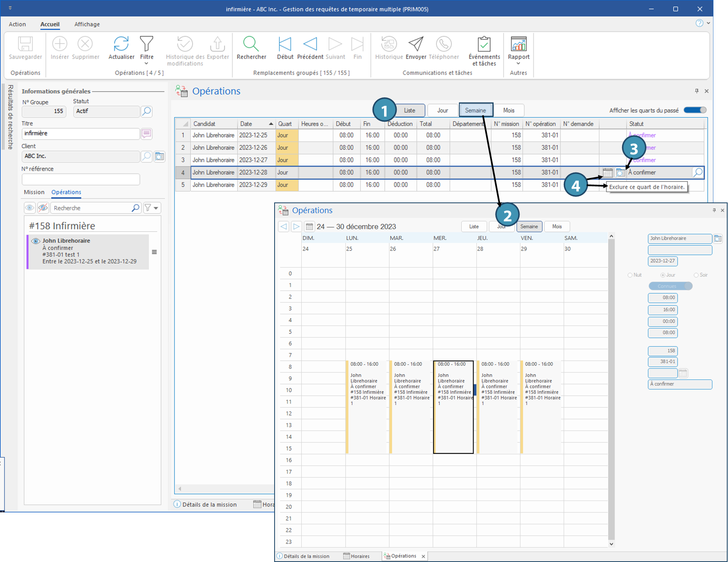Screen dimensions: 728x562
Task: Select the Jour view in main window
Action: click(442, 110)
